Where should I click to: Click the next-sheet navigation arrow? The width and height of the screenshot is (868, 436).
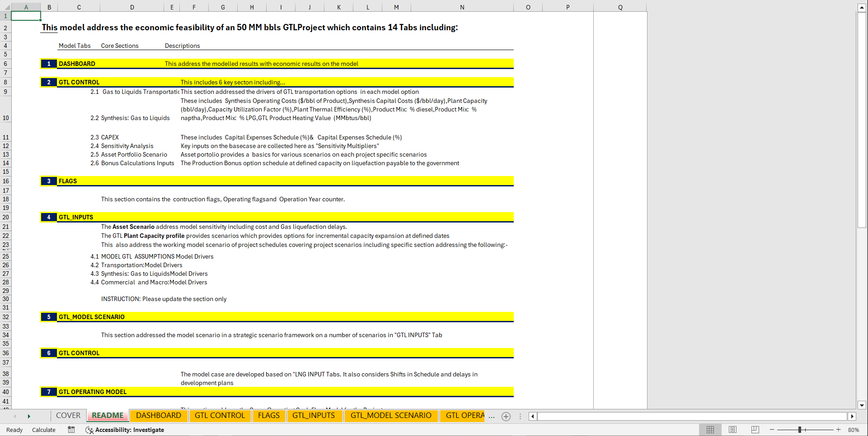(29, 416)
